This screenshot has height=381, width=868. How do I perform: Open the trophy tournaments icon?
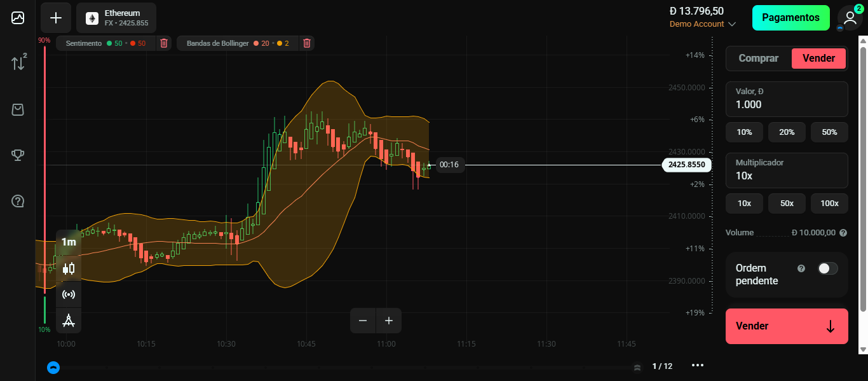[x=18, y=155]
